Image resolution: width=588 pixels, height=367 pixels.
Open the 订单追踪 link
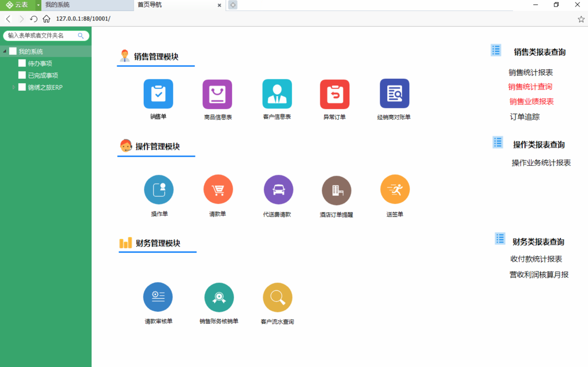[525, 117]
